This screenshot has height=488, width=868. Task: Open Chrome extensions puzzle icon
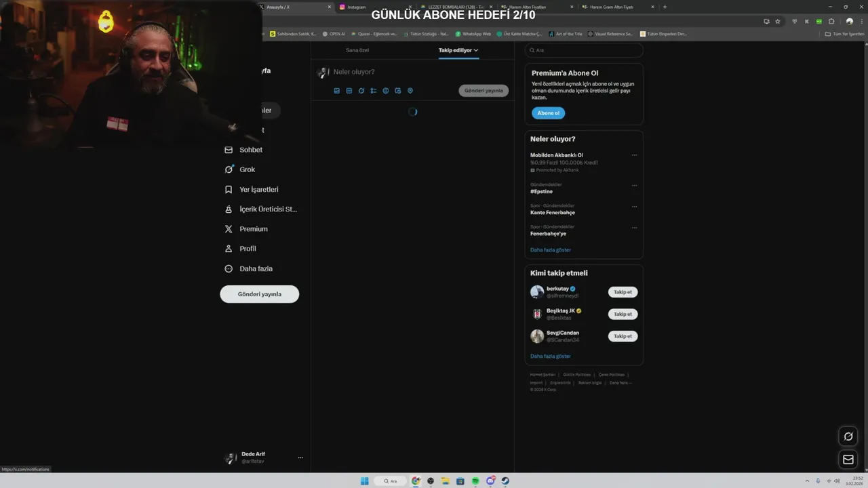coord(831,21)
